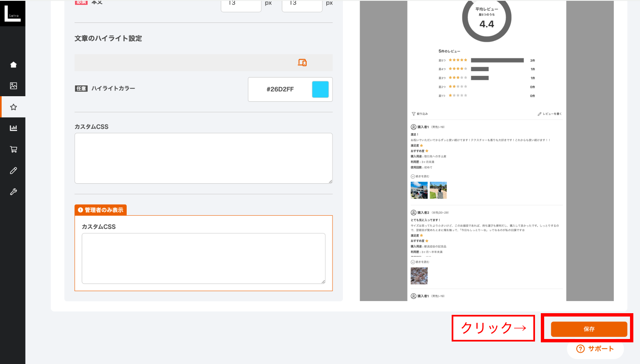Image resolution: width=640 pixels, height=364 pixels.
Task: Click the #26D2FF hex color field
Action: click(280, 89)
